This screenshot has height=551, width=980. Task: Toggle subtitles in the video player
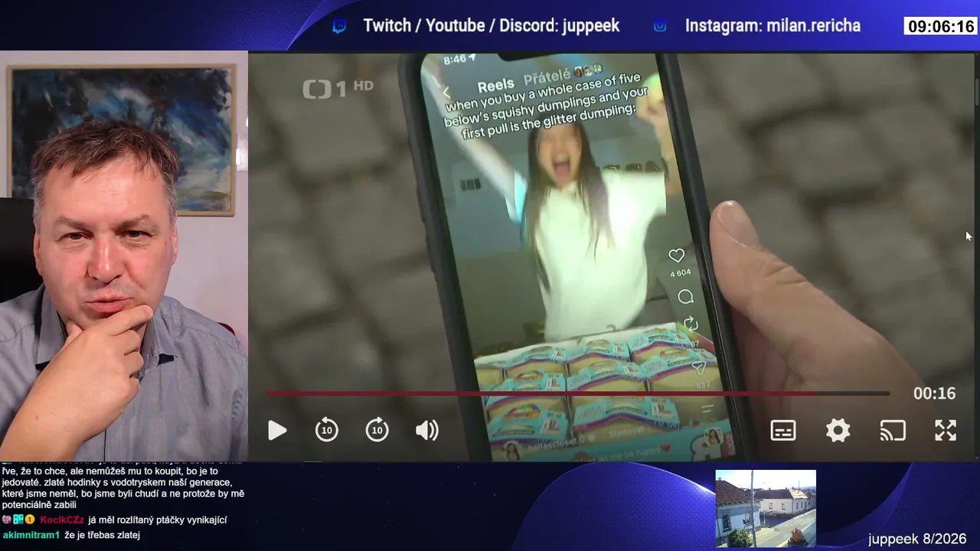tap(783, 431)
